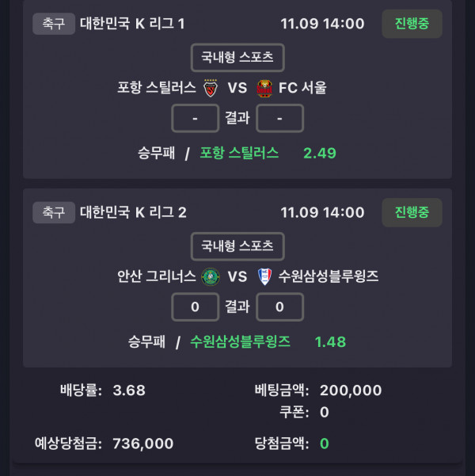Click the green 포항 스틸러스 pick text
Screen dimensions: 475x476
(239, 153)
